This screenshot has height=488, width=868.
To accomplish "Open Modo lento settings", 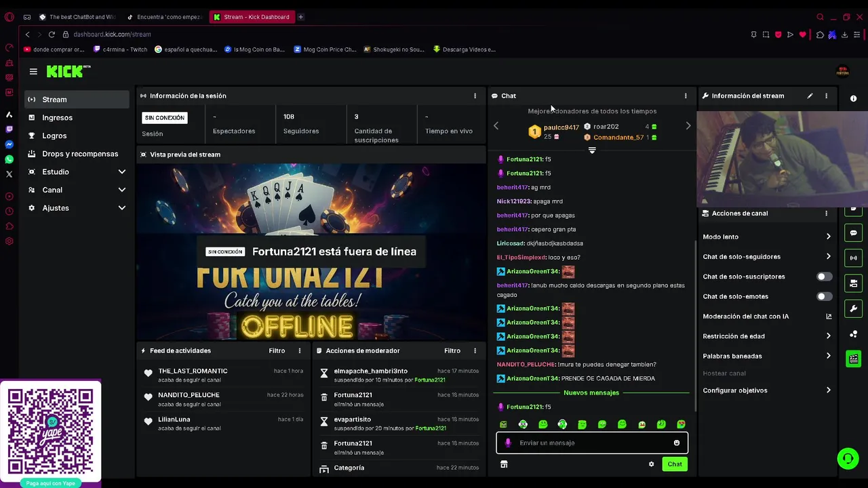I will pos(767,237).
